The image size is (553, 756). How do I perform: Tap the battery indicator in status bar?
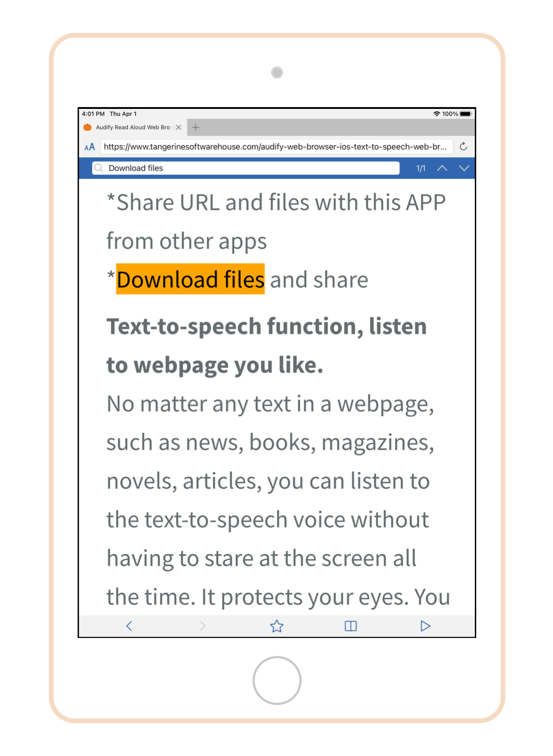[466, 114]
